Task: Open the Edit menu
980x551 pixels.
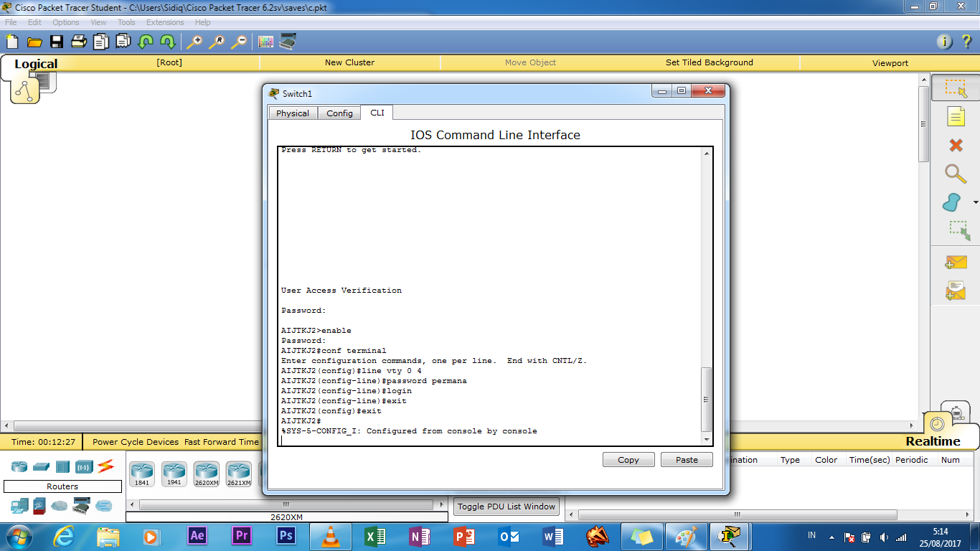Action: (34, 22)
